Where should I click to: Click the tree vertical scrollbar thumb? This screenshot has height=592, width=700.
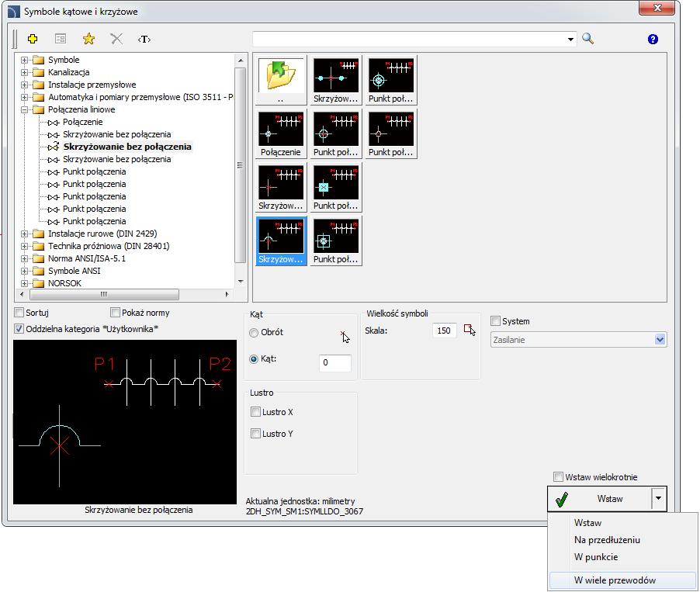[241, 165]
